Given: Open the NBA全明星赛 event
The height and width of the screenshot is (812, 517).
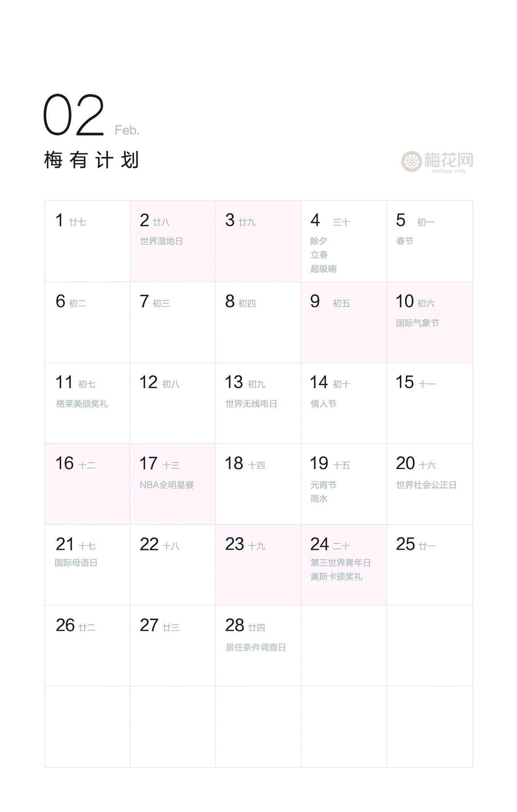Looking at the screenshot, I should pos(167,485).
